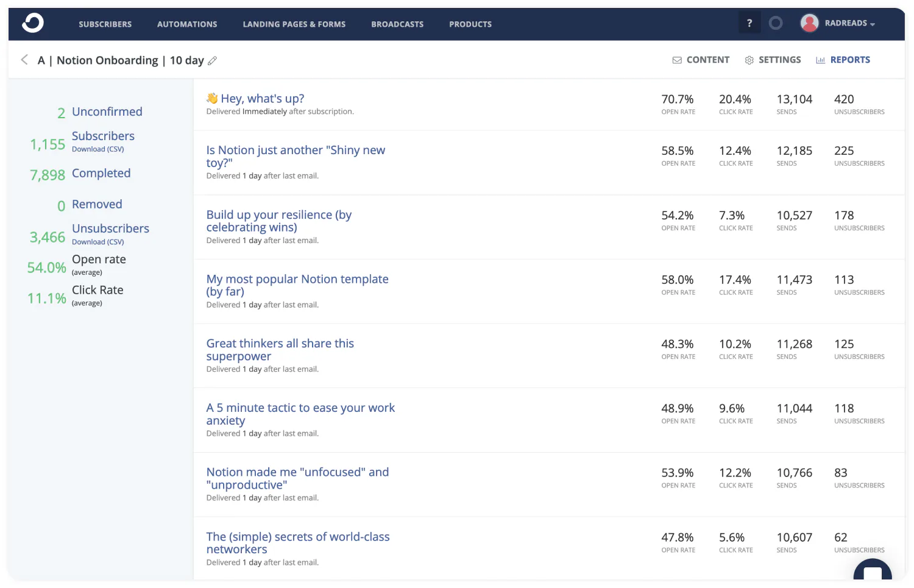This screenshot has width=914, height=588.
Task: Click the 70.7% open rate value
Action: pos(678,99)
